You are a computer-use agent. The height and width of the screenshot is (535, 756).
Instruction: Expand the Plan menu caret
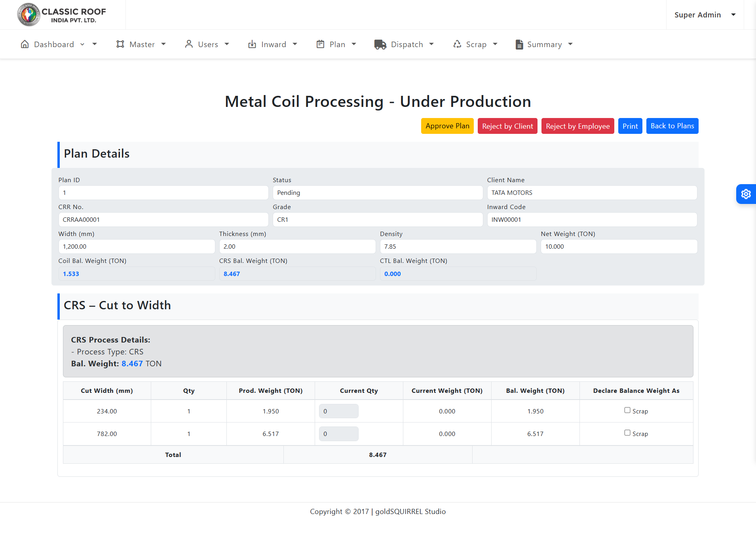(x=354, y=44)
